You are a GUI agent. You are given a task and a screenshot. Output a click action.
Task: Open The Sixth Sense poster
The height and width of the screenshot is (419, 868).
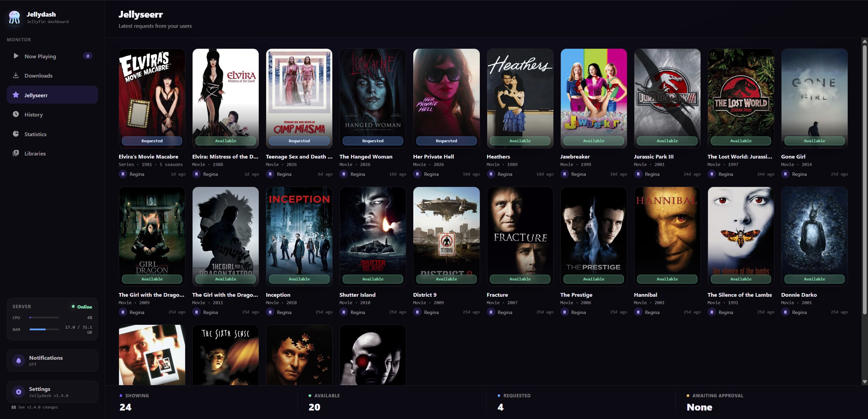click(x=225, y=355)
